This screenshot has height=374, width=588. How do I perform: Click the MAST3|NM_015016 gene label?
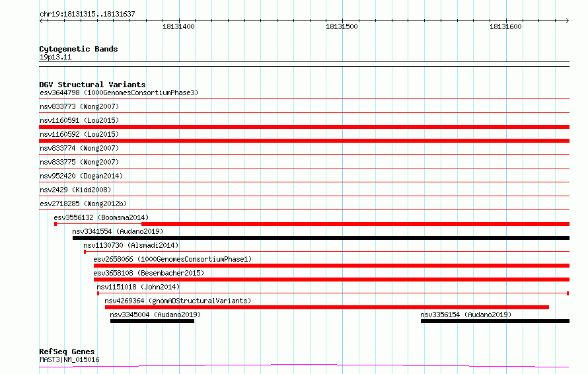click(69, 359)
